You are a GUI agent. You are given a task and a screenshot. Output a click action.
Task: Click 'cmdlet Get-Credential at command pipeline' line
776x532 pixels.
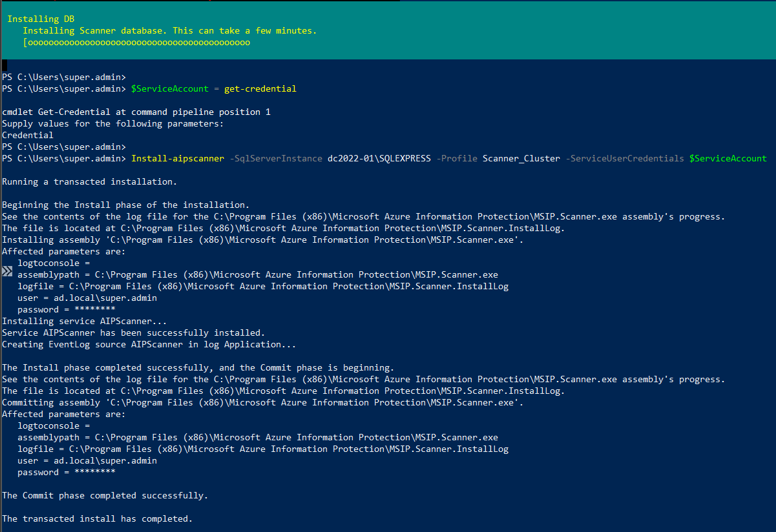click(x=136, y=112)
